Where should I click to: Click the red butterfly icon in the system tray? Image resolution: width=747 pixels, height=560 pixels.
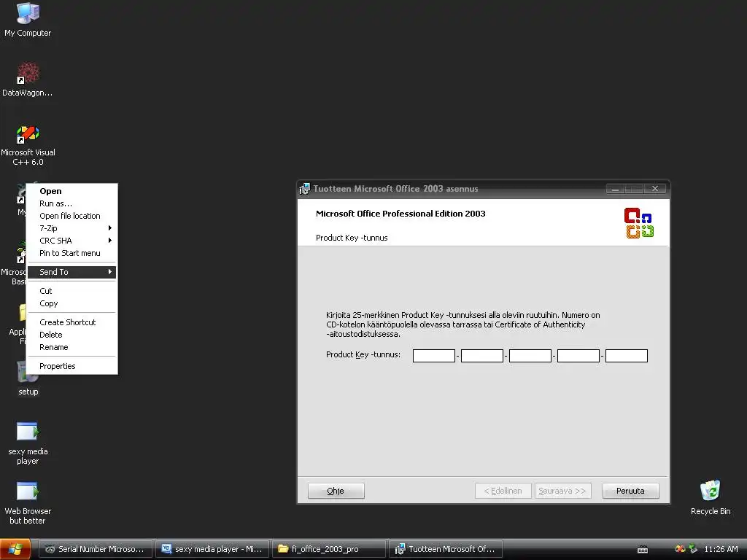click(680, 549)
